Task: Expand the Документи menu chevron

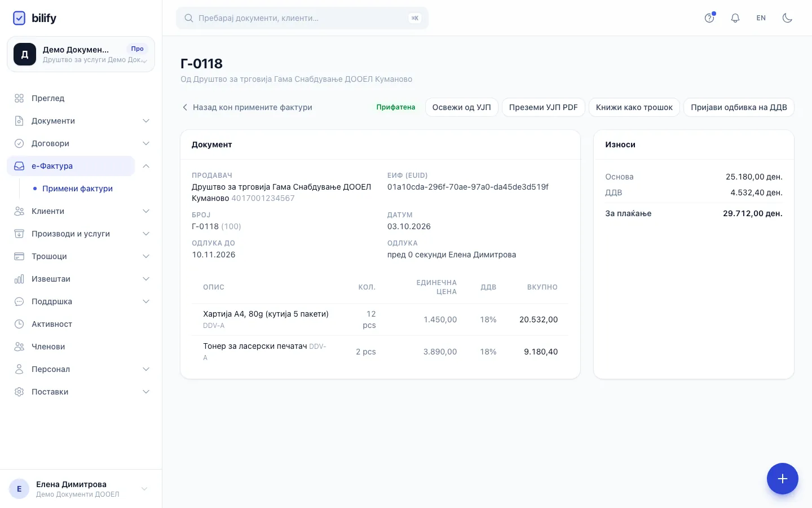Action: 146,121
